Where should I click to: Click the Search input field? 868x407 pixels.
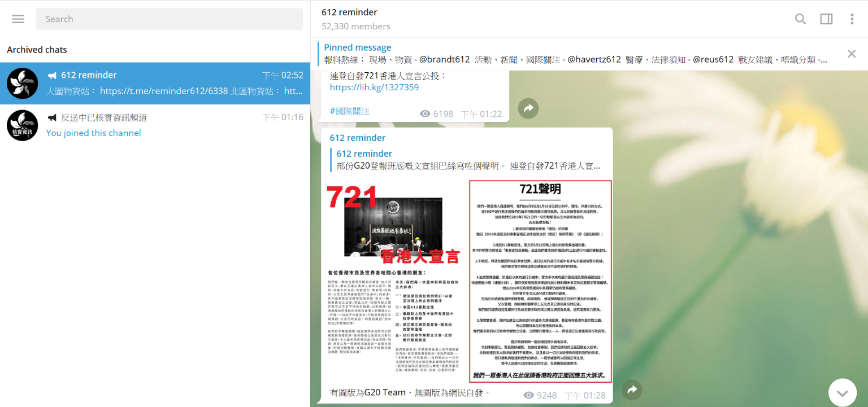[x=170, y=19]
